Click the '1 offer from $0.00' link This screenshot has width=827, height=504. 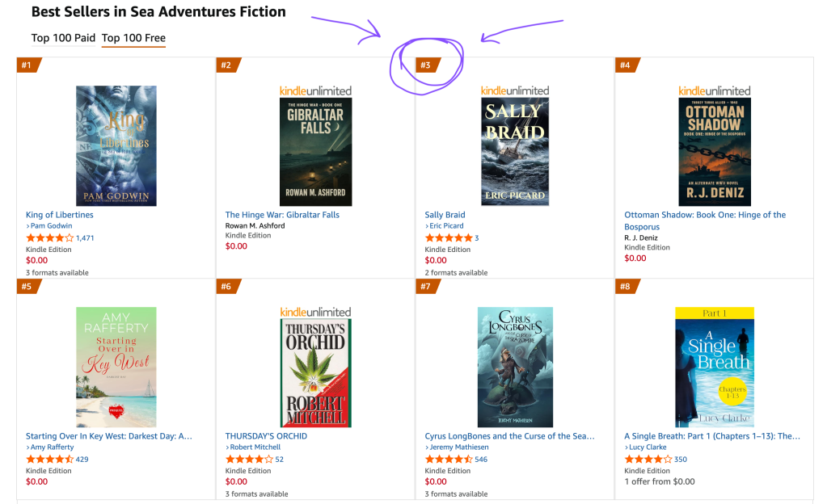coord(659,481)
